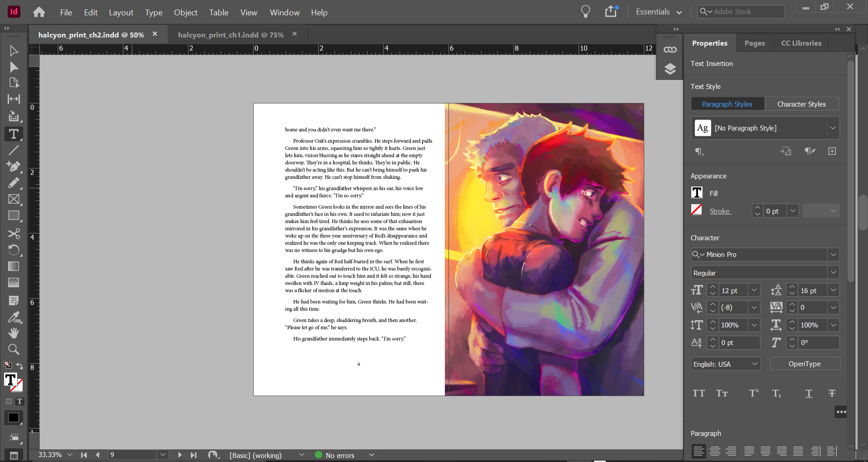This screenshot has width=868, height=462.
Task: Switch to the CC Libraries tab
Action: coord(801,43)
